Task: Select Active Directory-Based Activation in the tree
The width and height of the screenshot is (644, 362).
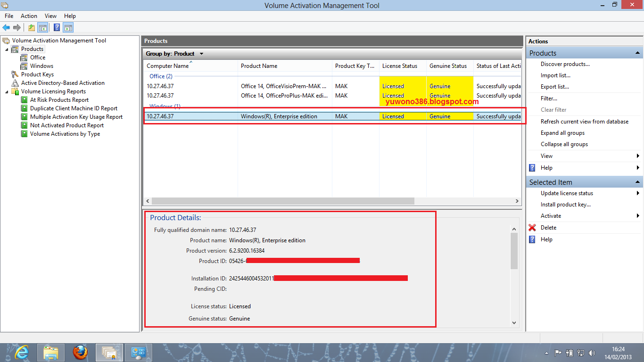Action: 63,83
